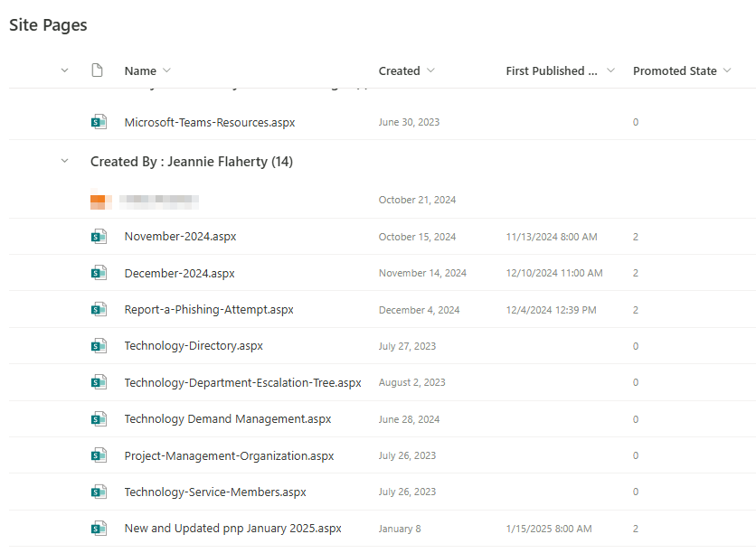Click the icon next to Project-Management-Organization.aspx
756x553 pixels.
[99, 456]
